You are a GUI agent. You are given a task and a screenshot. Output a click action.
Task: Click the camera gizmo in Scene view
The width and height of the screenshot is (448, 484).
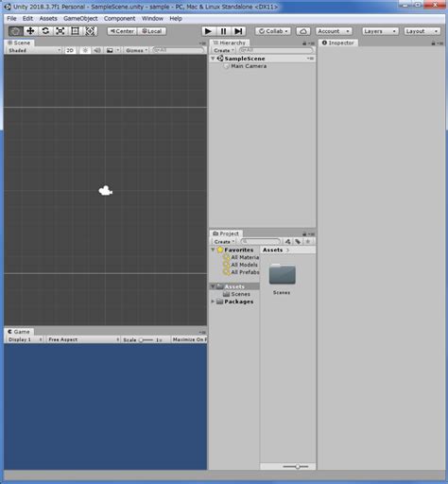tap(105, 190)
